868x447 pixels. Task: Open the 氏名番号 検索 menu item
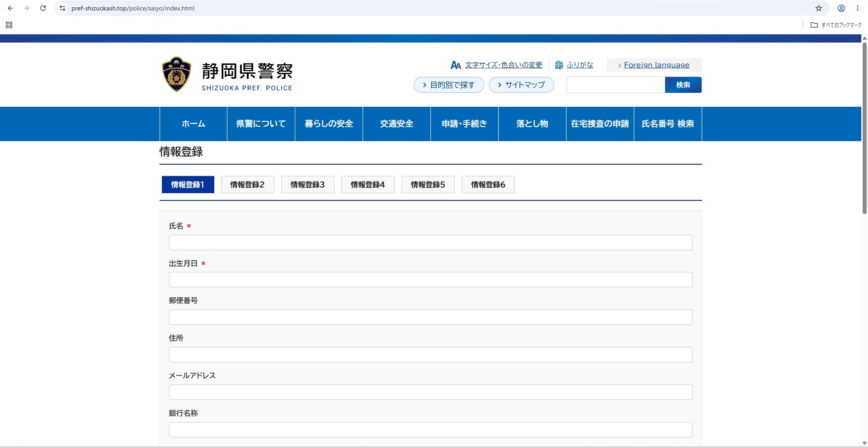(x=668, y=124)
